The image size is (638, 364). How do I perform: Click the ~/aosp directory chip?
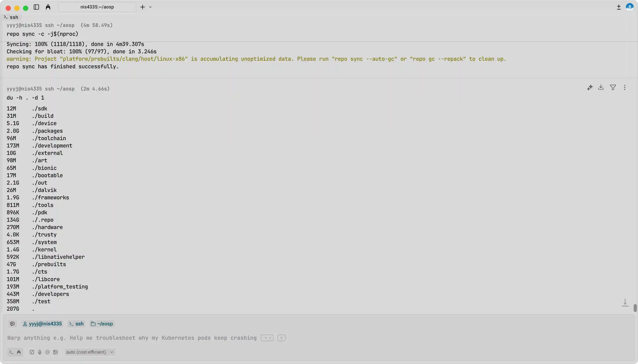102,324
